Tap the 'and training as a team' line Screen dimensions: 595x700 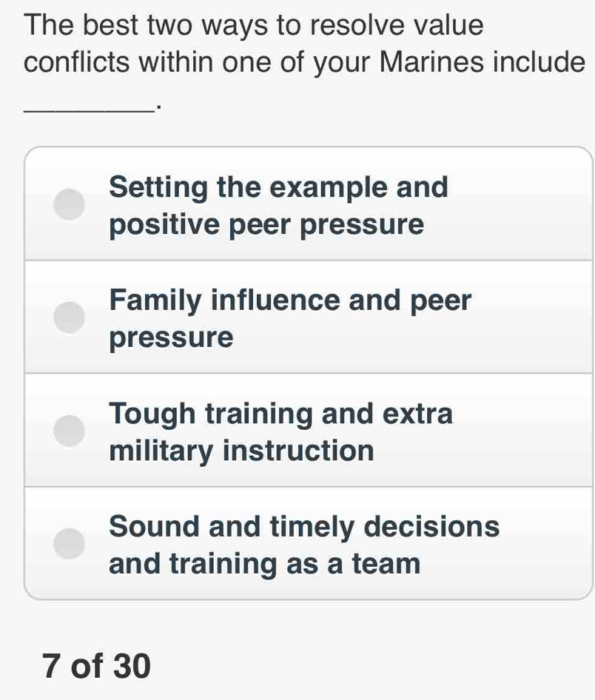[265, 564]
